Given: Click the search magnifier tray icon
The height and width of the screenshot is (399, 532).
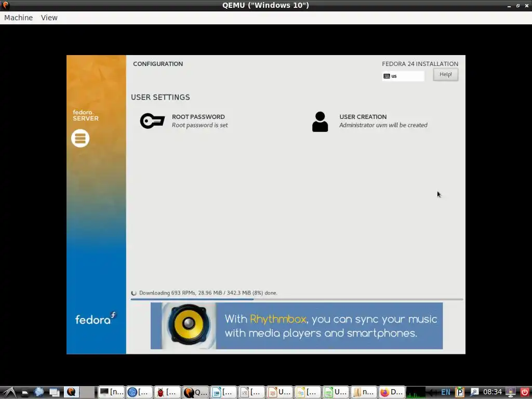Looking at the screenshot, I should click(474, 392).
